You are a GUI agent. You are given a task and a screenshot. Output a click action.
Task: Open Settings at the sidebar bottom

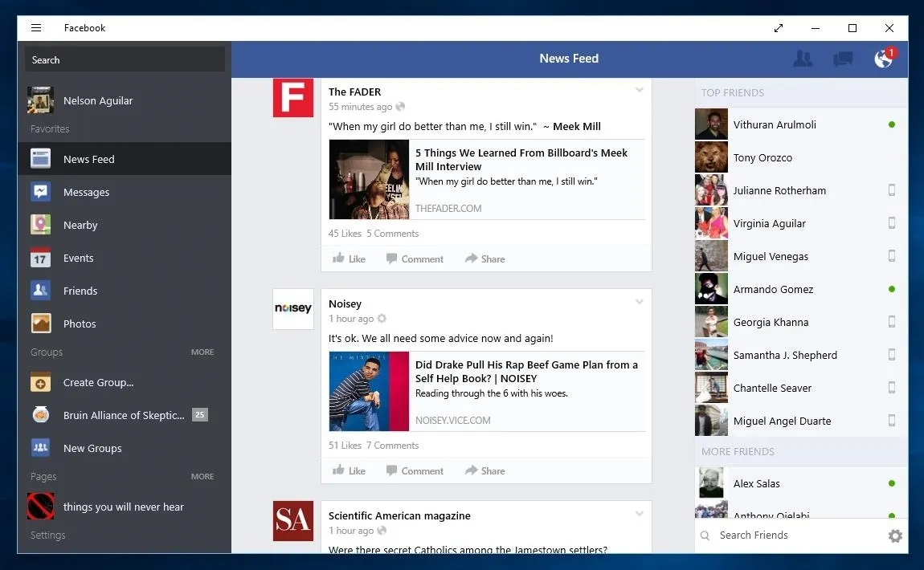click(47, 535)
